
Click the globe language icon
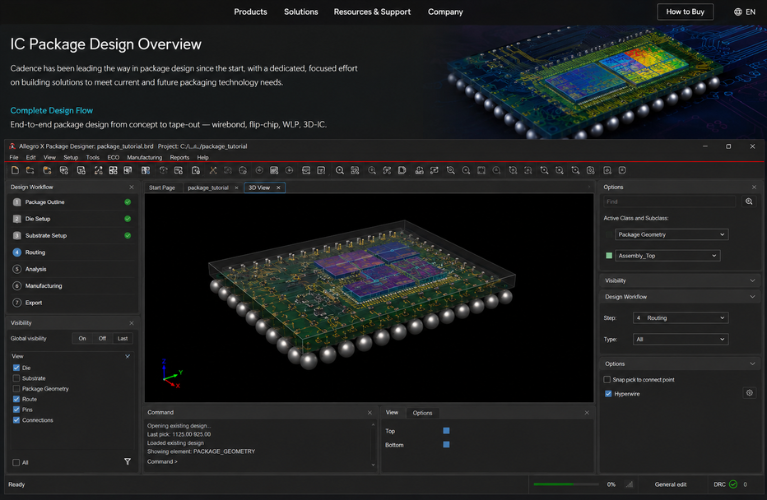click(x=738, y=12)
